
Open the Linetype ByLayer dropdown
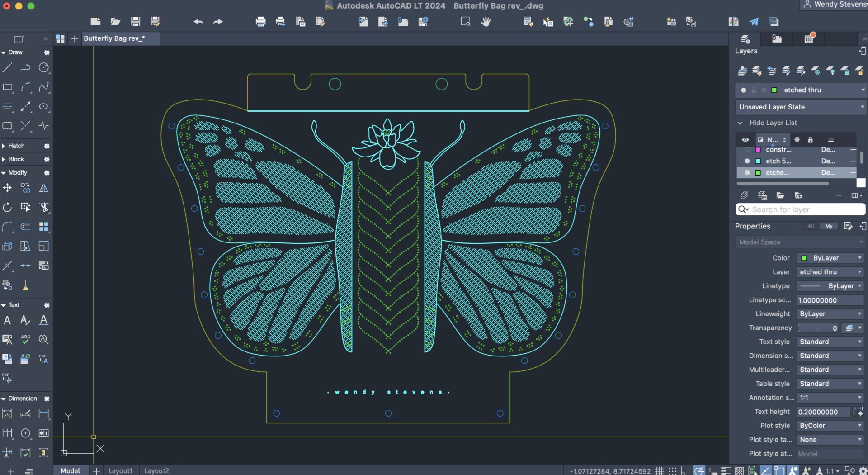coord(830,286)
